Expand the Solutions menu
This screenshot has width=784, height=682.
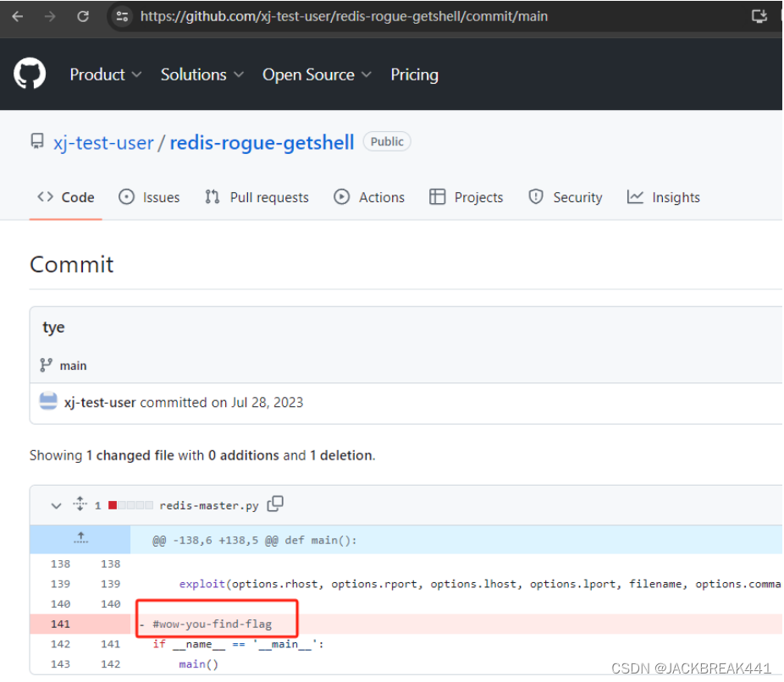pos(202,74)
